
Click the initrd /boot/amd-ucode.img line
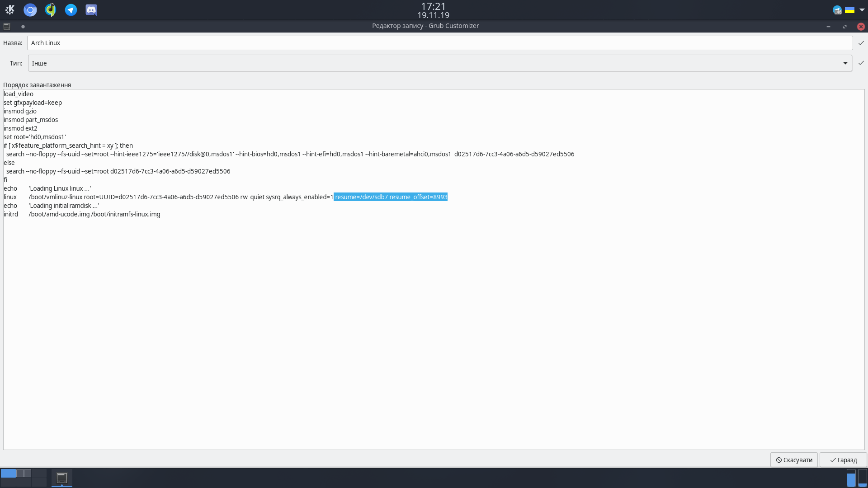point(82,214)
